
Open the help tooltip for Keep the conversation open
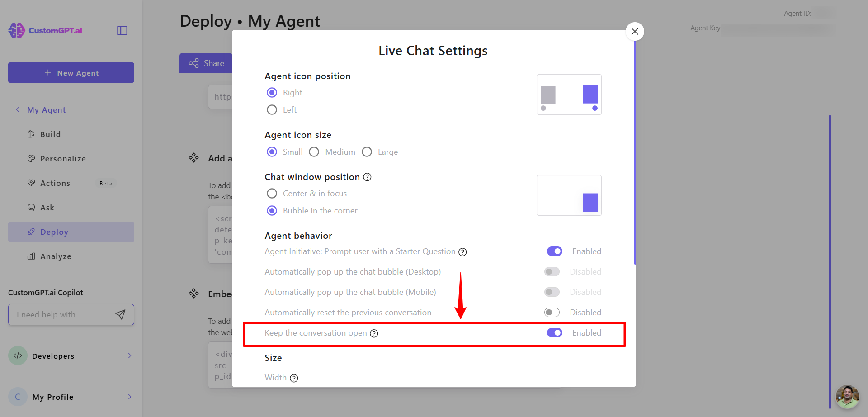[x=374, y=333]
